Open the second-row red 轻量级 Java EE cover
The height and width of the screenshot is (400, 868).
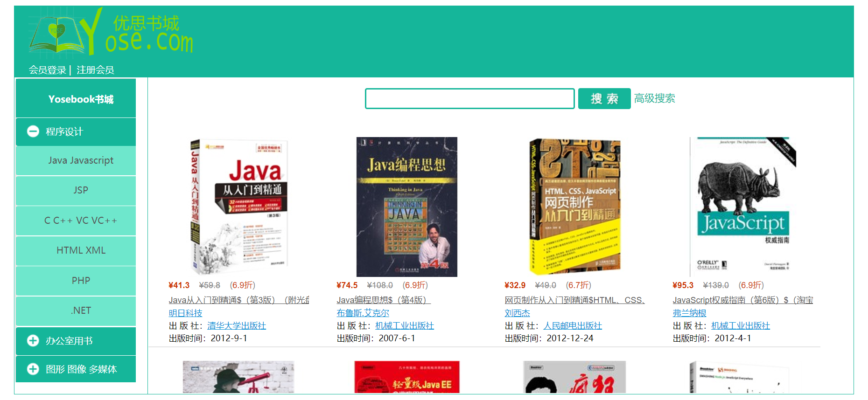coord(407,377)
